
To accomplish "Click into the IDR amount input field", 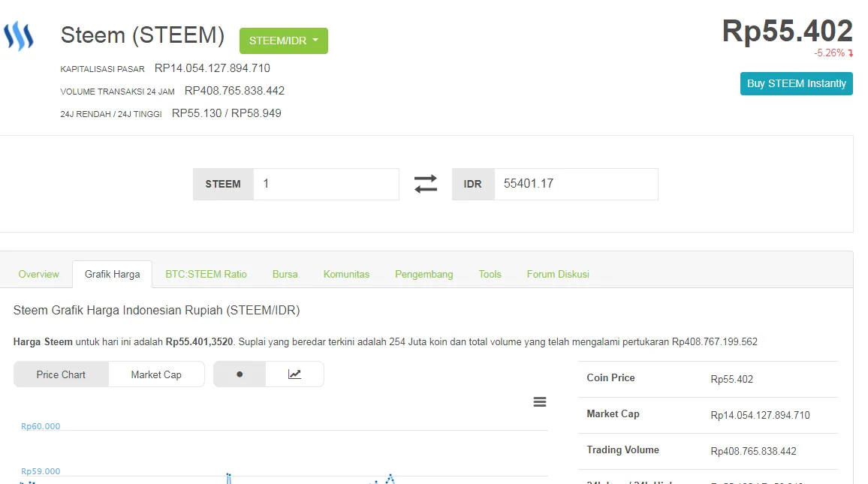I will (x=576, y=184).
